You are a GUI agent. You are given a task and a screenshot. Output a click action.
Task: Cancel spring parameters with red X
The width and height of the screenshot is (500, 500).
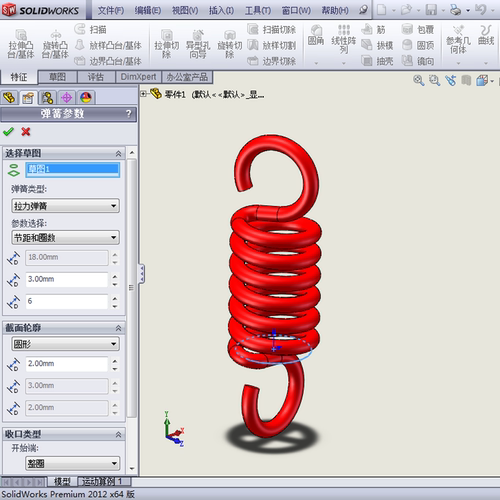pos(26,132)
